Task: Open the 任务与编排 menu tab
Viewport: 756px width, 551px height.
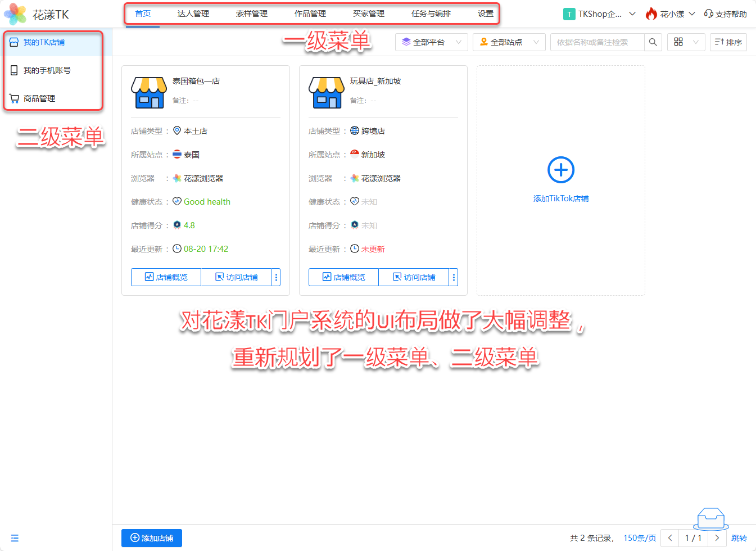Action: [x=431, y=13]
